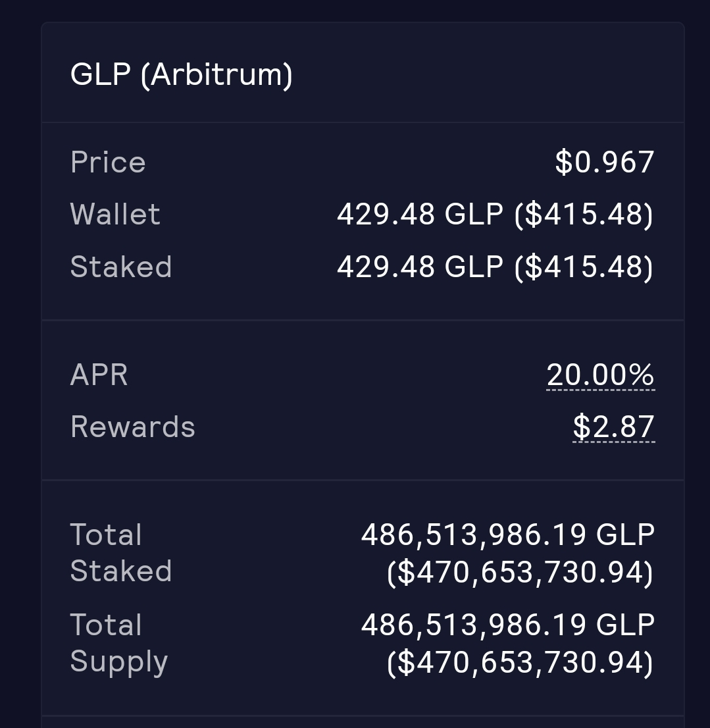Viewport: 710px width, 728px height.
Task: Click the Wallet label
Action: (x=116, y=214)
